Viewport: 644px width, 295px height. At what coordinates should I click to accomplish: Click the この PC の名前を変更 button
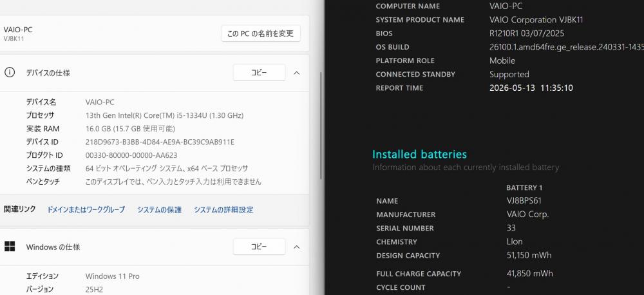tap(261, 33)
